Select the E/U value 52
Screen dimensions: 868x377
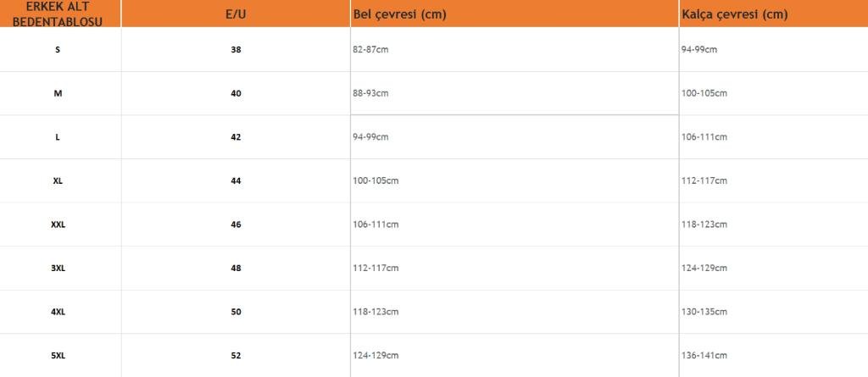pyautogui.click(x=236, y=356)
